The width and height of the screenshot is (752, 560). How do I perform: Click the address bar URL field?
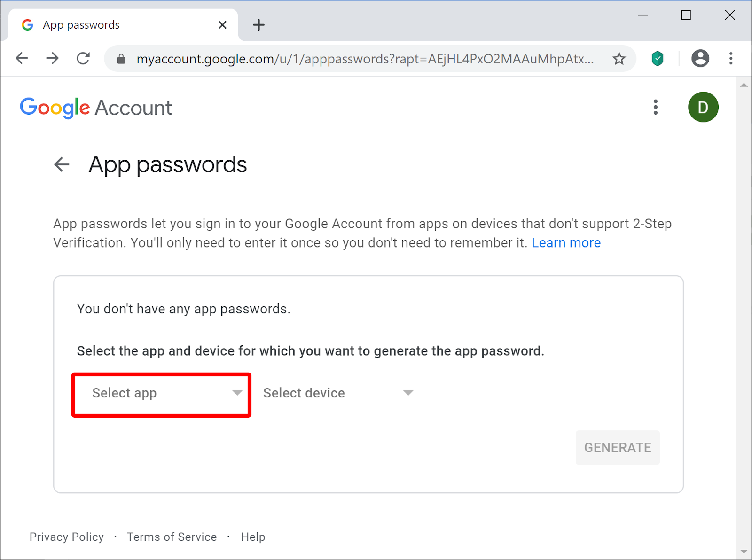coord(365,59)
